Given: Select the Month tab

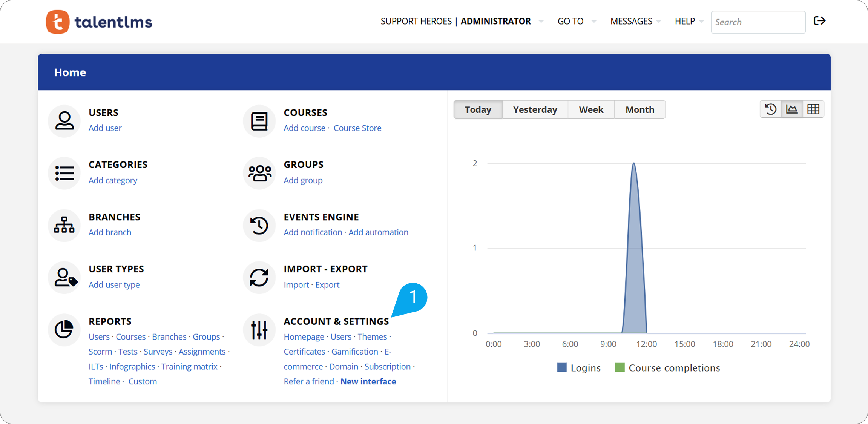Looking at the screenshot, I should (639, 110).
